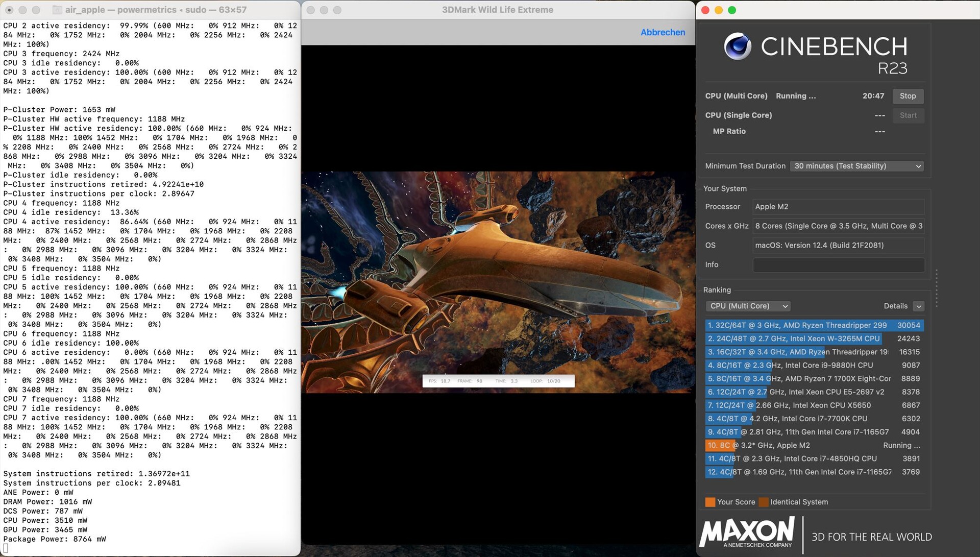Open the Minimum Test Duration dropdown
The width and height of the screenshot is (980, 557).
coord(857,166)
